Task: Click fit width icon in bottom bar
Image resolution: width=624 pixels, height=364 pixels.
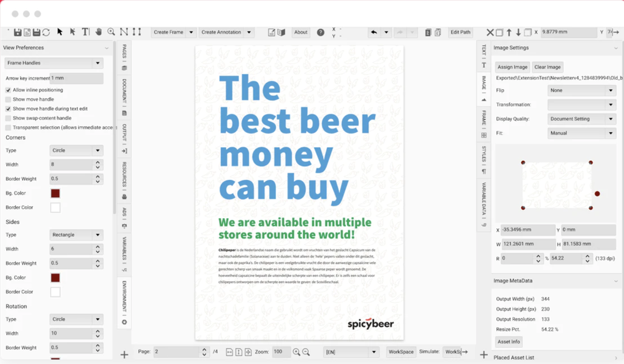Action: click(x=229, y=352)
